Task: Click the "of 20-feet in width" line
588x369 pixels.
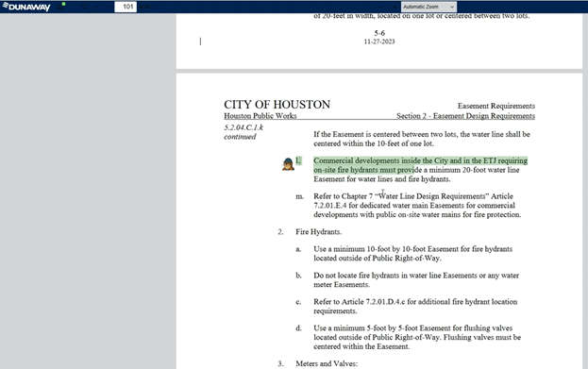Action: coord(422,16)
